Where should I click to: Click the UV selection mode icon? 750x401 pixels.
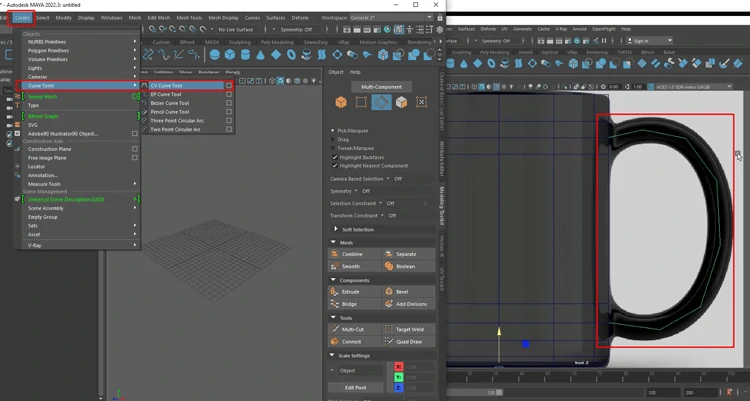coord(421,103)
